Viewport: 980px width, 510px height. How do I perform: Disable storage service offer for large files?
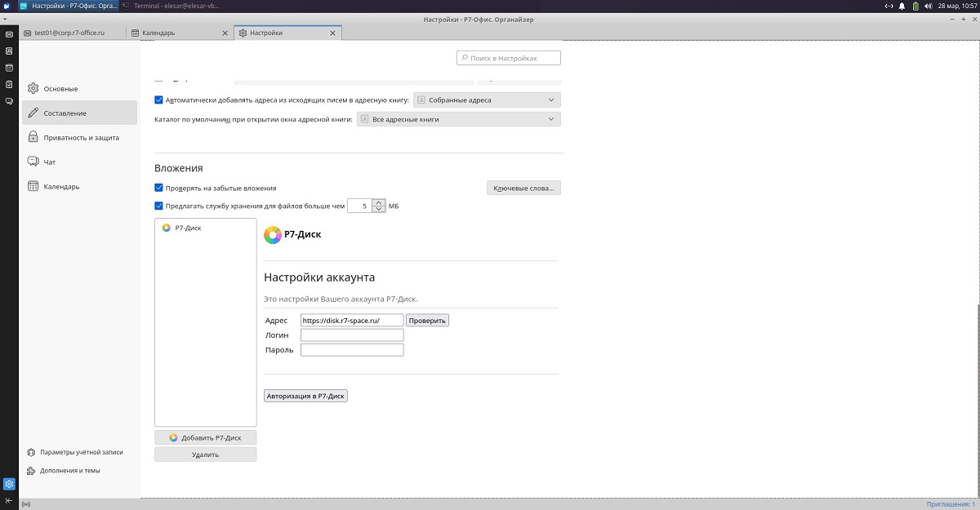coord(159,206)
